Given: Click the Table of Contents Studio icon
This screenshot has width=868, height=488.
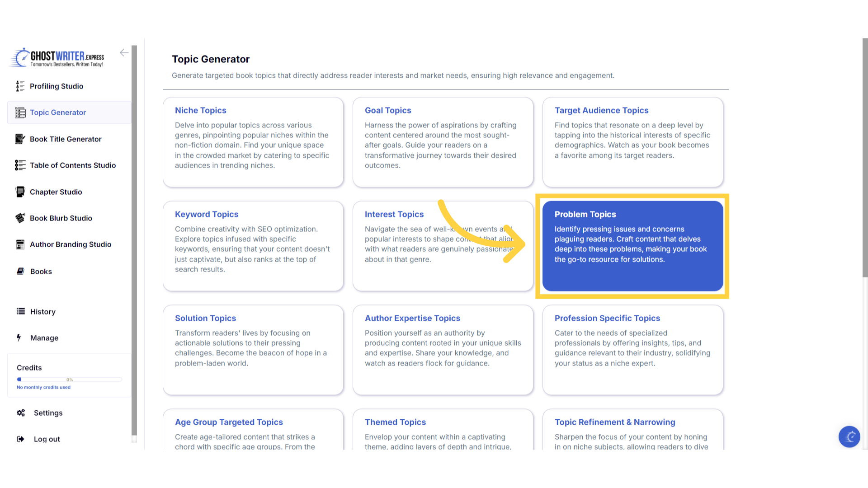Looking at the screenshot, I should point(20,165).
